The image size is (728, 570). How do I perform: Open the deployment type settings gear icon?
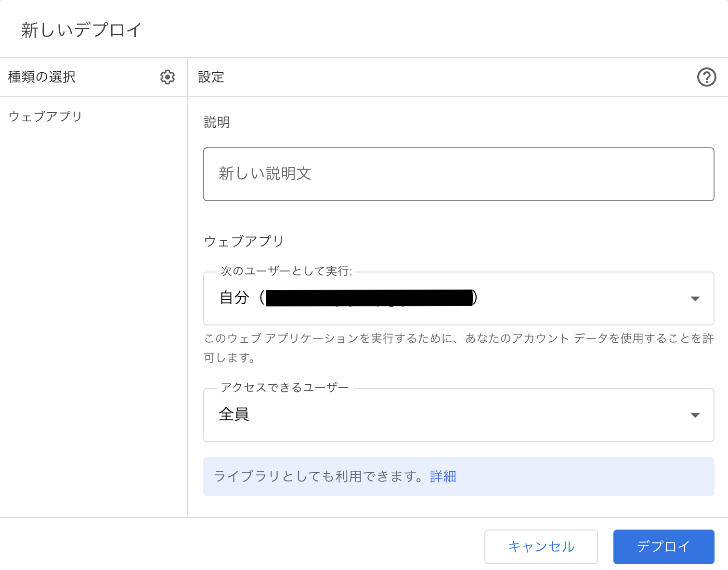click(x=167, y=77)
